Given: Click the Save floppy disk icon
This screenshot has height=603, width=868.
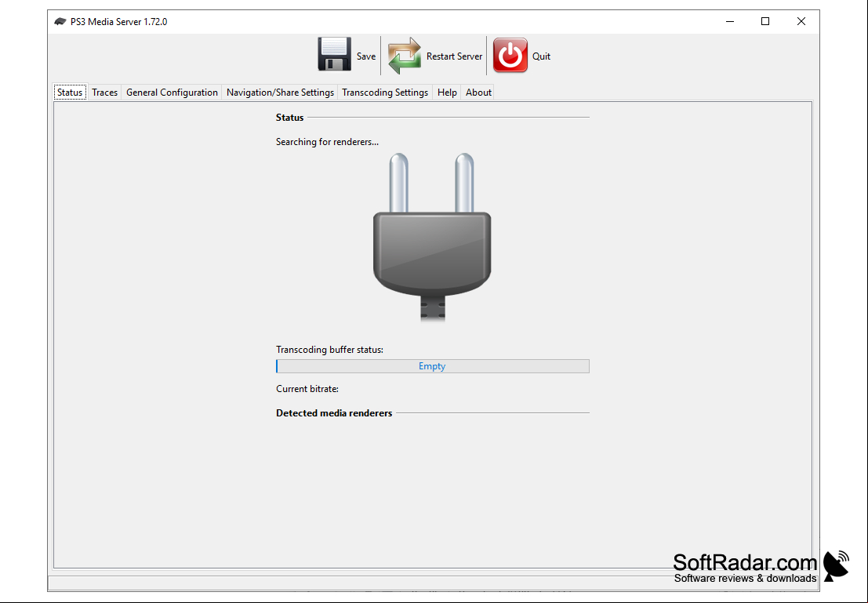Looking at the screenshot, I should [334, 54].
